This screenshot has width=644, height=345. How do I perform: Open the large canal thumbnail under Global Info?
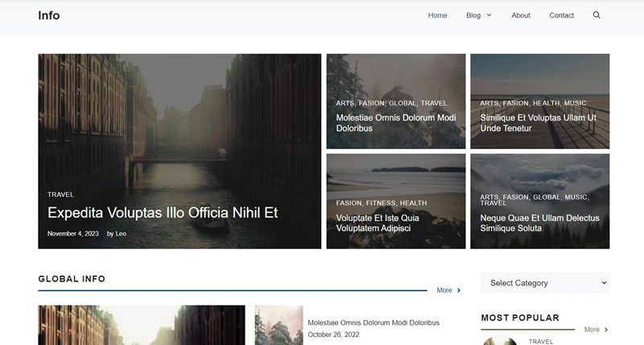click(142, 325)
